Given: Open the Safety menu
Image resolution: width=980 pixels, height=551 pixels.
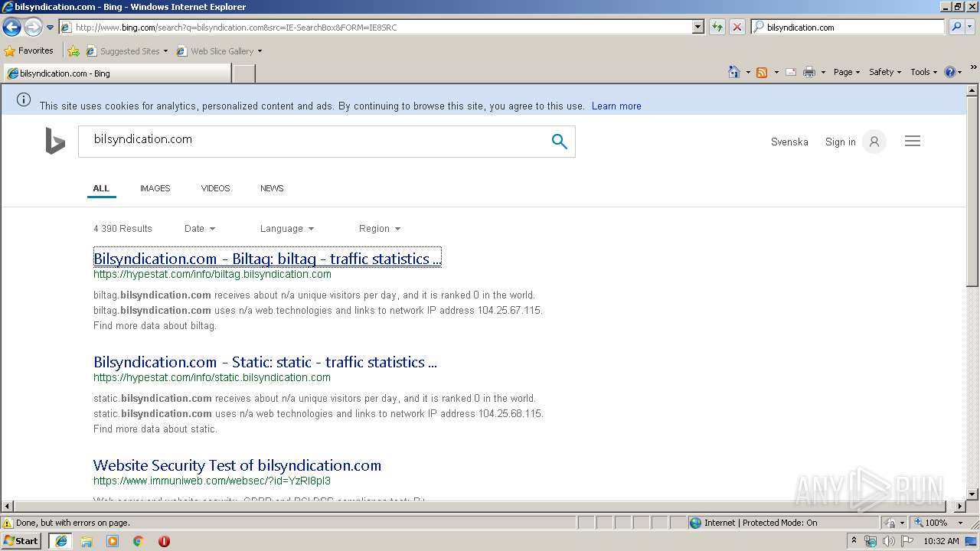Looking at the screenshot, I should click(884, 72).
